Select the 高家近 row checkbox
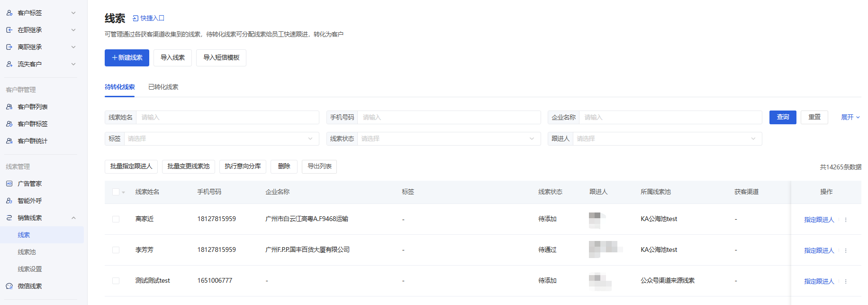This screenshot has width=868, height=305. point(116,219)
